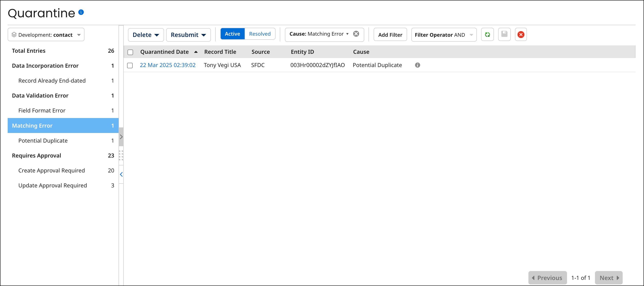
Task: Go to the Next page of results
Action: (609, 278)
